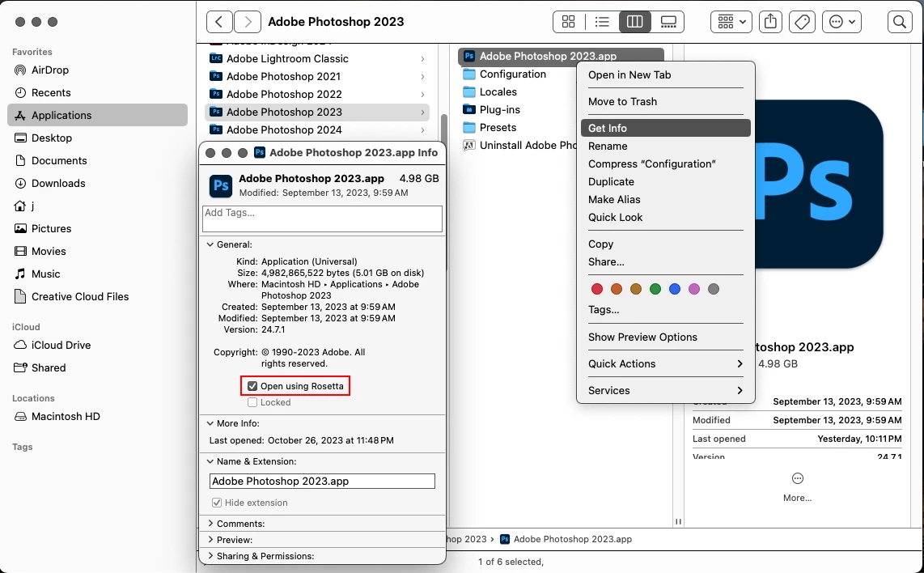Open Macintosh HD in the sidebar
This screenshot has width=924, height=573.
tap(97, 416)
